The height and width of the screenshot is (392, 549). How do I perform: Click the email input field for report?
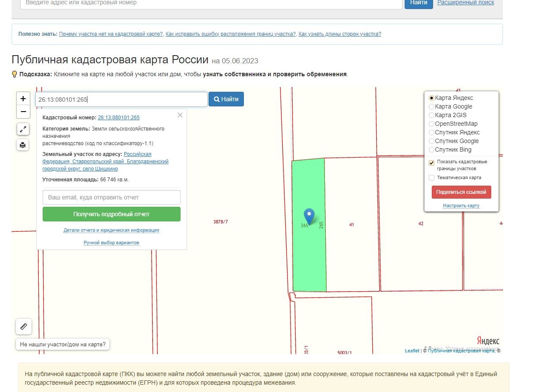tap(111, 197)
